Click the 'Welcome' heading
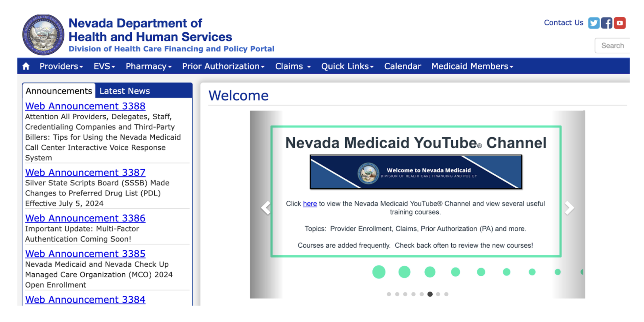 tap(238, 95)
